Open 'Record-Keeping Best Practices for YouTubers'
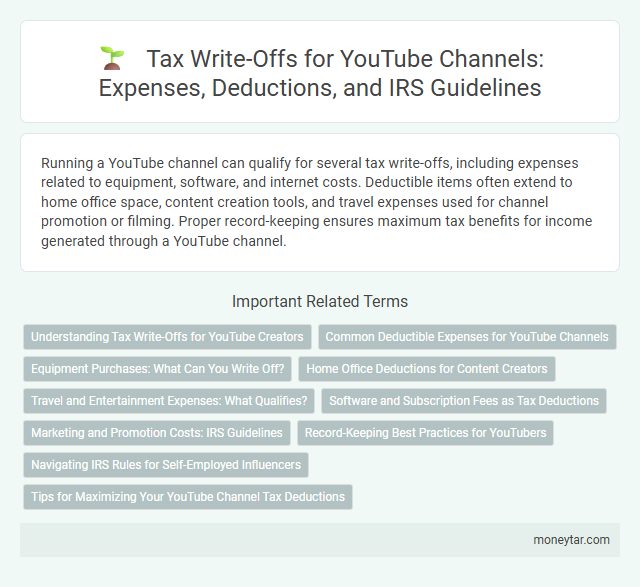Image resolution: width=640 pixels, height=587 pixels. tap(425, 433)
